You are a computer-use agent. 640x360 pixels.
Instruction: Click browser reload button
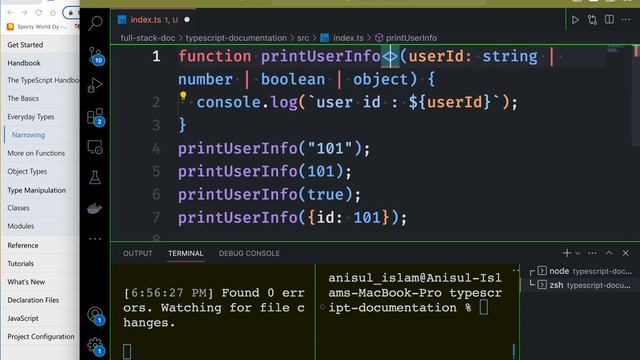coord(39,13)
